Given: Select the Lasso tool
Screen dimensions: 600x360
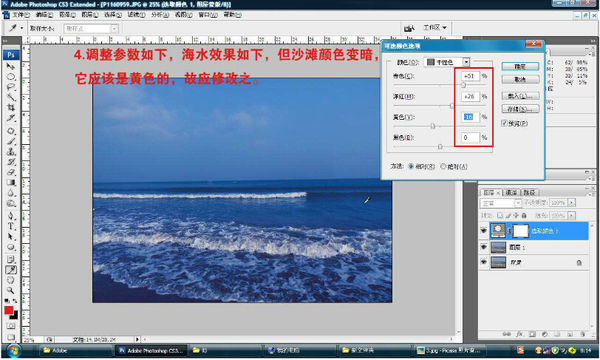Looking at the screenshot, I should (11, 87).
